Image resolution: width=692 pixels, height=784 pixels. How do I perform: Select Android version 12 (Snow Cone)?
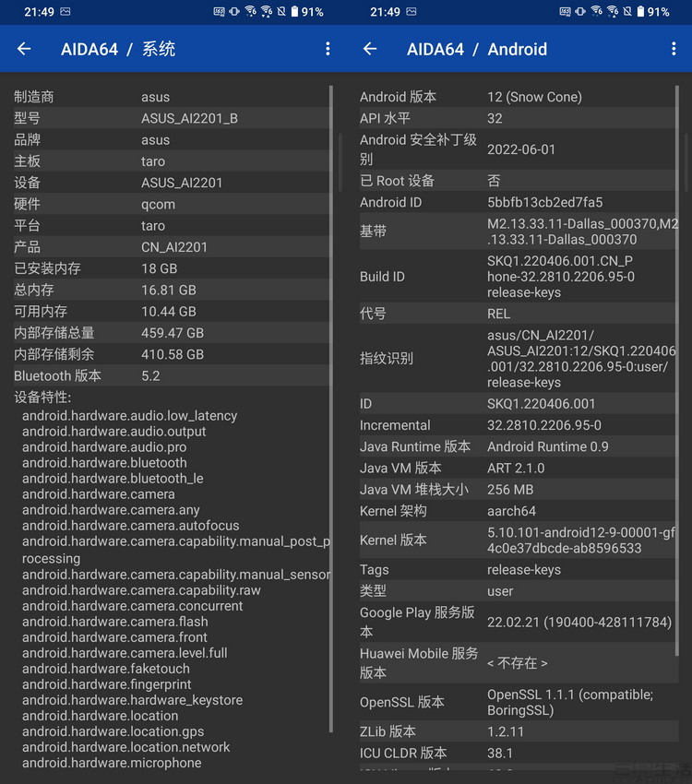pyautogui.click(x=534, y=97)
